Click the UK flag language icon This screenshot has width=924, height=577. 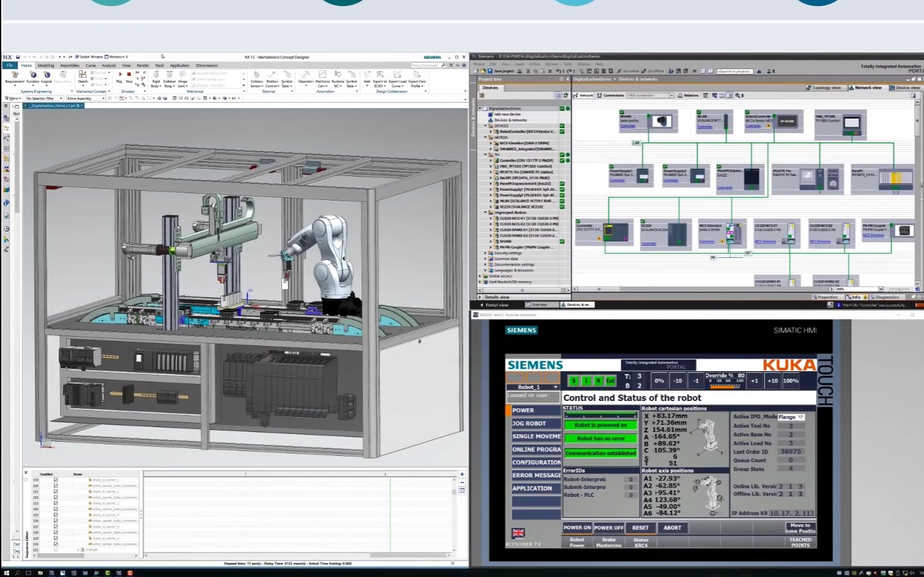coord(518,533)
